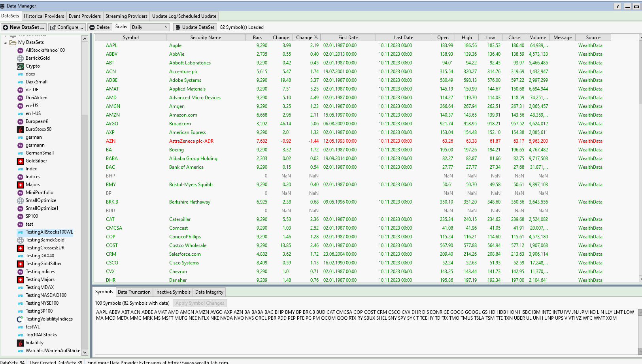The image size is (642, 364).
Task: Sort the table by Change % column
Action: coord(307,38)
